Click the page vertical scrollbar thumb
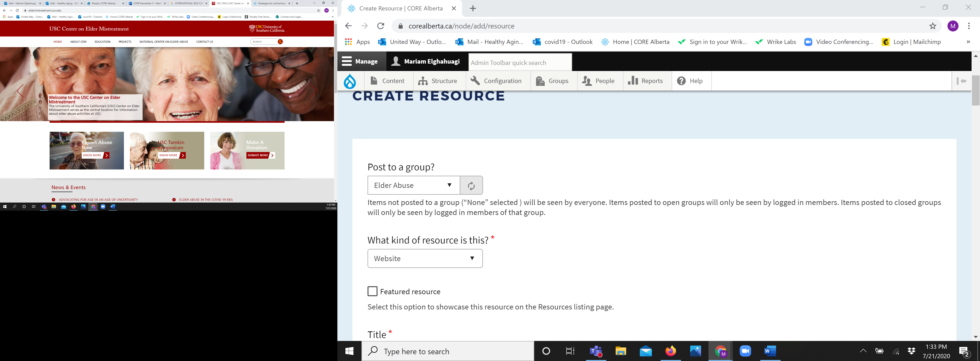The width and height of the screenshot is (980, 361). (x=975, y=90)
